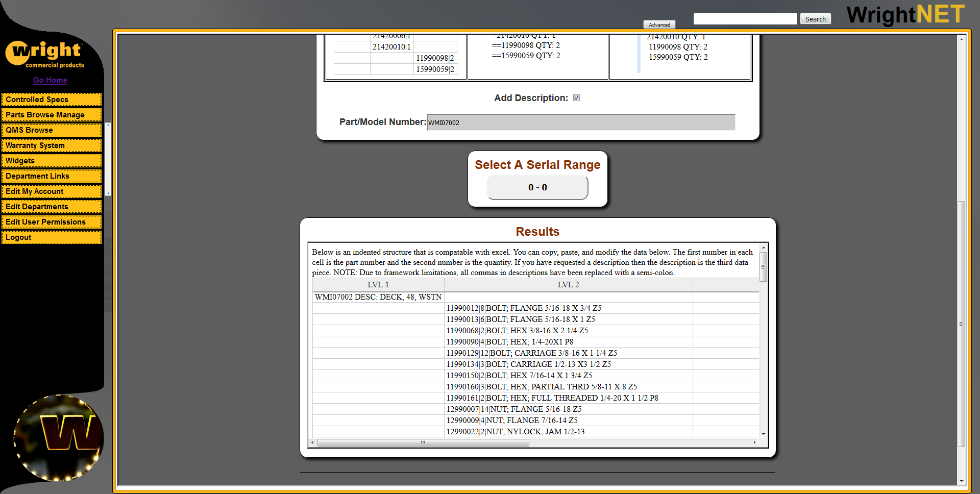Select row 12990009 NUT; FLANGE 7/16-14 Z5
This screenshot has height=494, width=980.
point(568,421)
